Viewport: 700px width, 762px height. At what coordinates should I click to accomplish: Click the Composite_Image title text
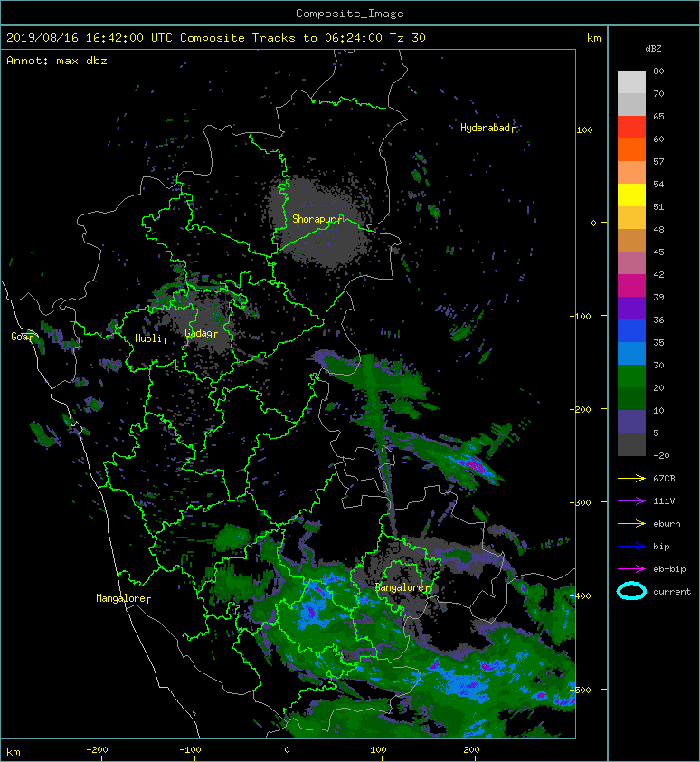(350, 14)
